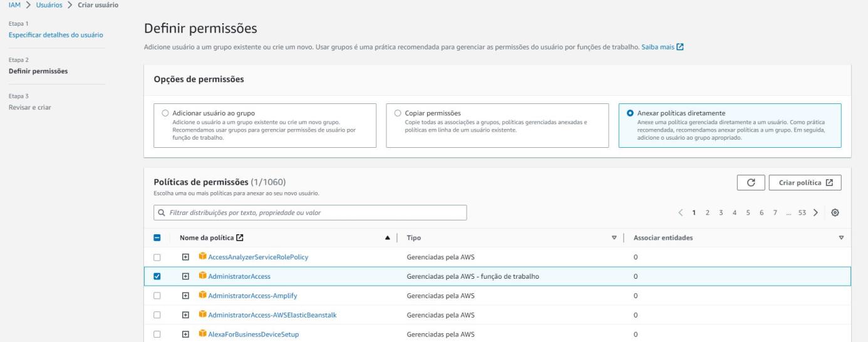Click the Criar usuário breadcrumb text

[98, 6]
